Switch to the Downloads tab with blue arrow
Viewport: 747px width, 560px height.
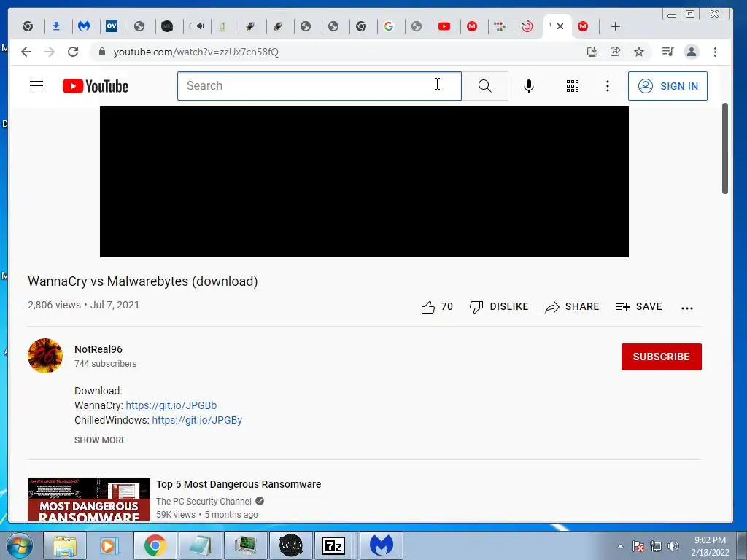pos(56,26)
